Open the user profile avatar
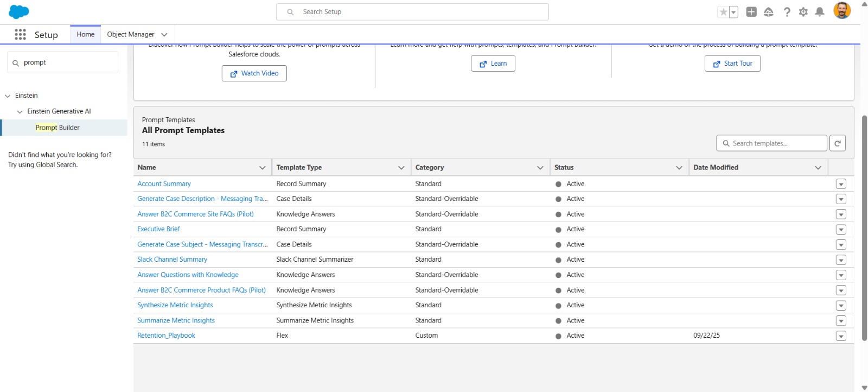 point(841,11)
